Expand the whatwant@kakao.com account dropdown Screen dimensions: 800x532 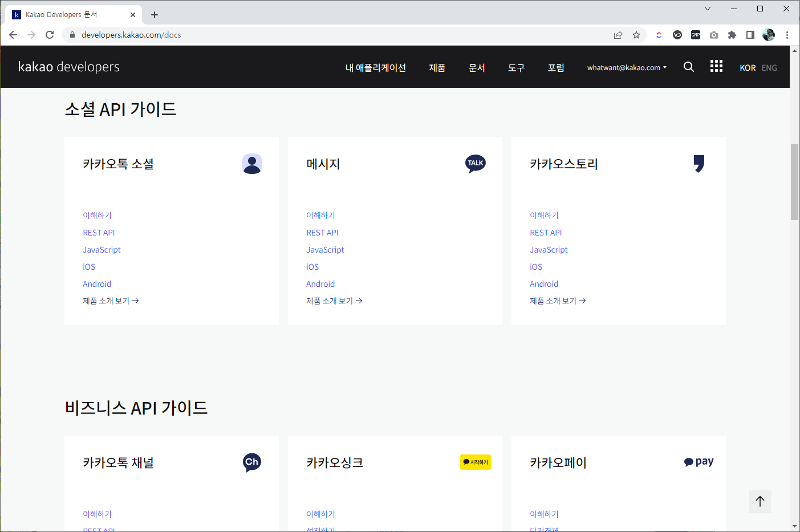pyautogui.click(x=627, y=67)
